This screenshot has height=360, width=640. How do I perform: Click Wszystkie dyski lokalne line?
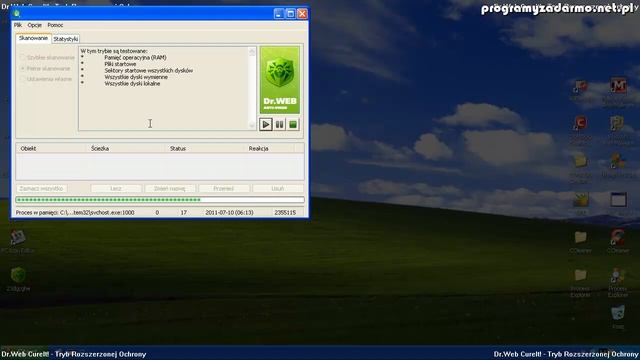[x=132, y=84]
